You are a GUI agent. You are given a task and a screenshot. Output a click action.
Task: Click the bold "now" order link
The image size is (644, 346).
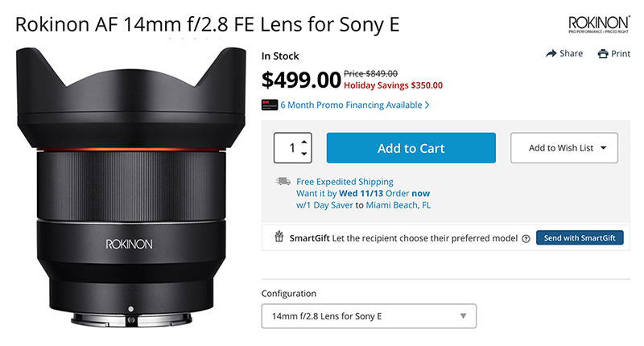421,194
